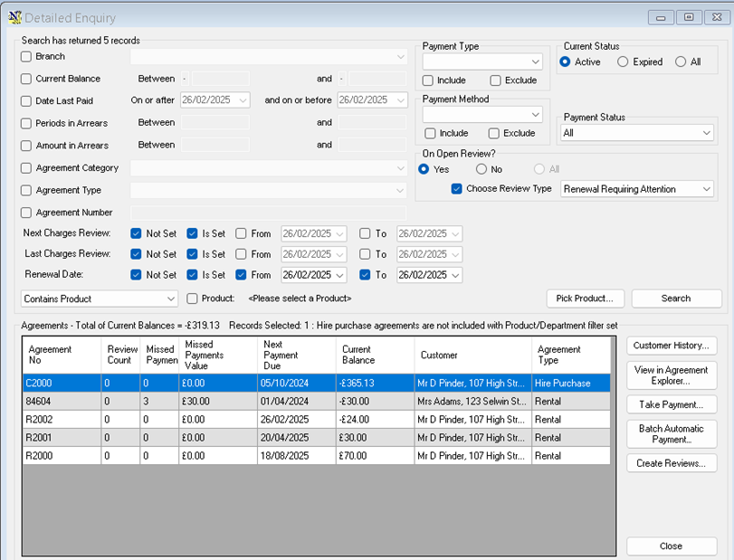Image resolution: width=734 pixels, height=560 pixels.
Task: Open Customer History
Action: click(x=672, y=346)
